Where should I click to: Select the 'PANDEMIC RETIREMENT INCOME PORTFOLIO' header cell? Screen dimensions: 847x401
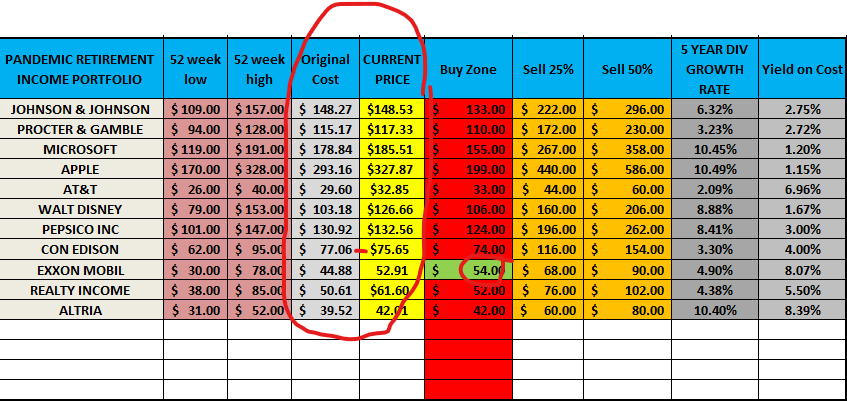tap(80, 69)
